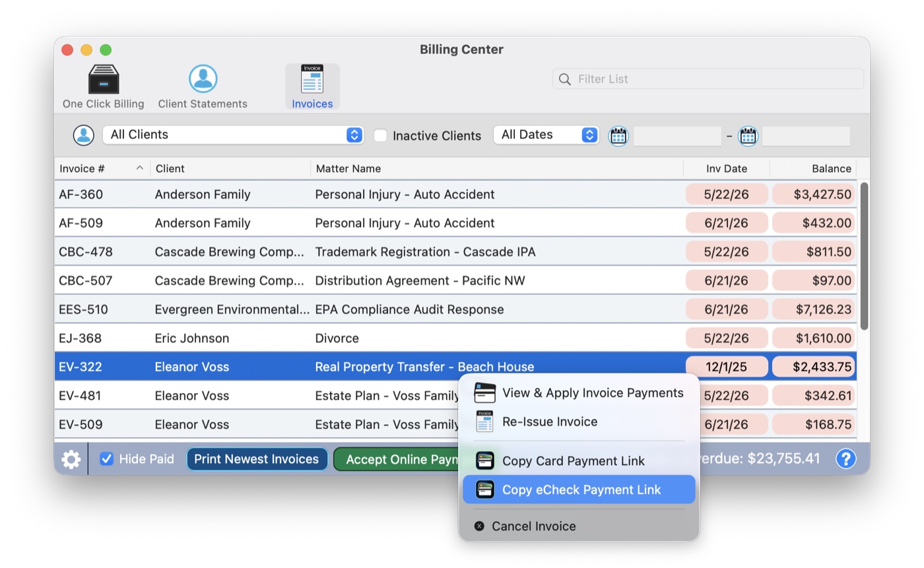Choose Re-Issue Invoice from context menu

579,422
